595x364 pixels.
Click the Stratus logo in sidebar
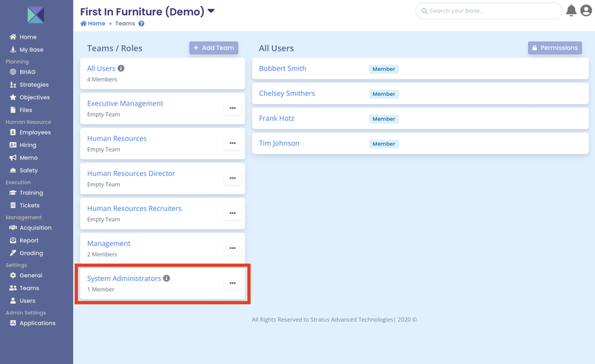(x=36, y=15)
